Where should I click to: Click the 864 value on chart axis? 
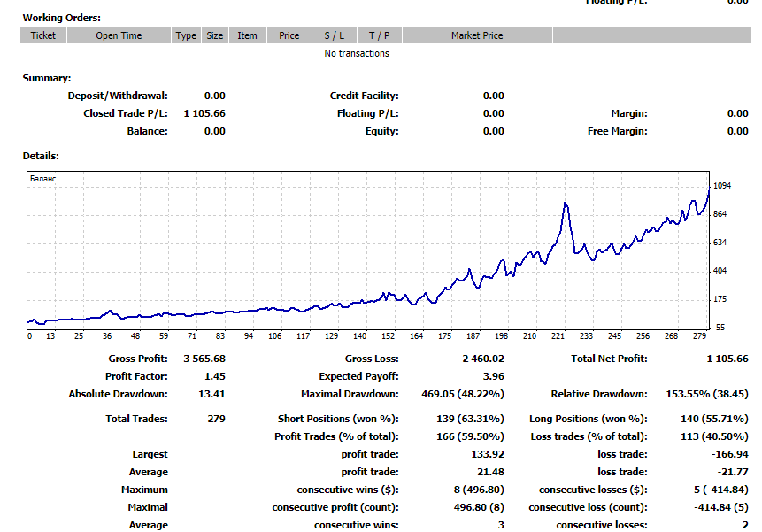click(720, 213)
